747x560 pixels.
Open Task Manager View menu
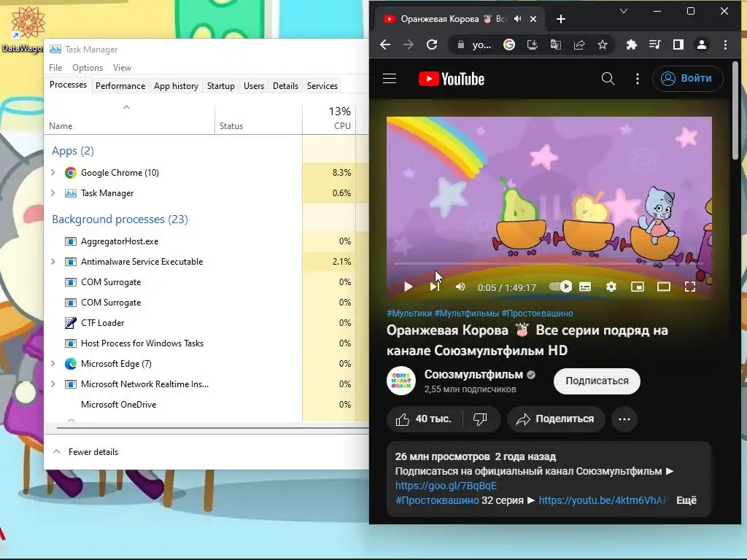pyautogui.click(x=122, y=68)
